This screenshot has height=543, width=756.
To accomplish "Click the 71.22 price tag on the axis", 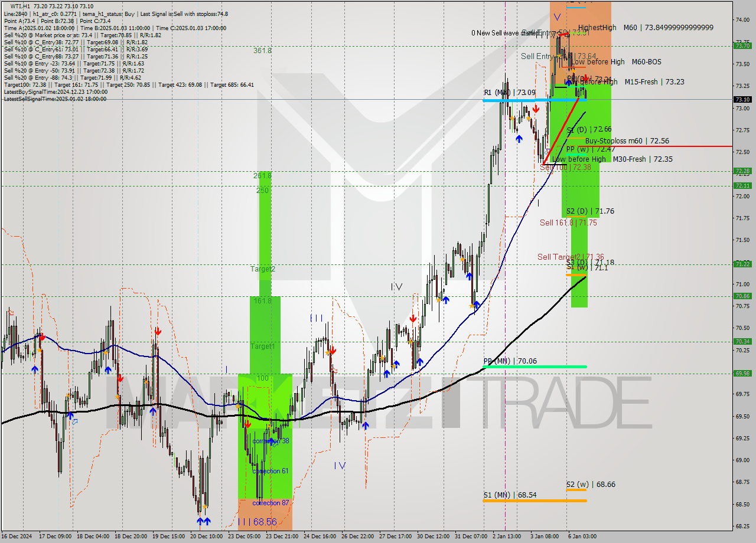I will point(742,264).
